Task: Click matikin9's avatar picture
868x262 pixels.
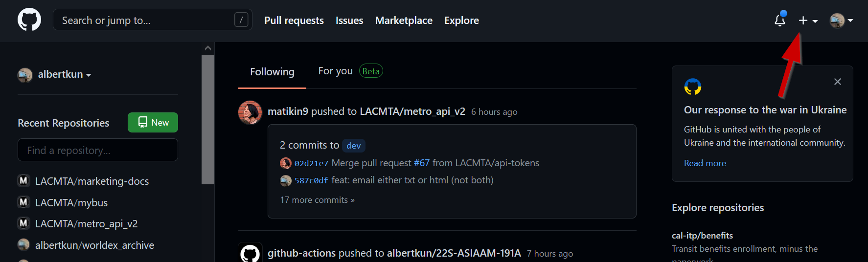Action: point(250,112)
